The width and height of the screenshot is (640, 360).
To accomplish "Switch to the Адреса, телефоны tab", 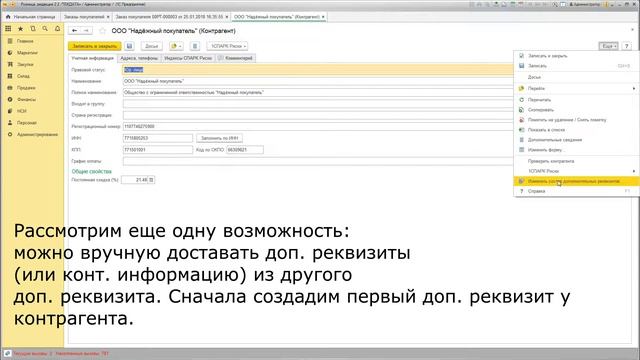I will [139, 58].
